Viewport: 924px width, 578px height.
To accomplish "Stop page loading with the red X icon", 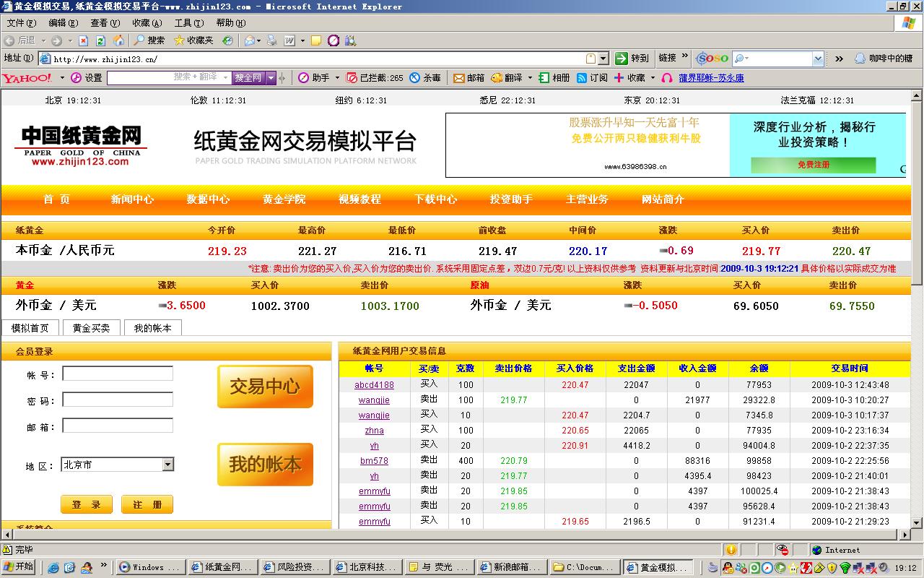I will coord(83,40).
